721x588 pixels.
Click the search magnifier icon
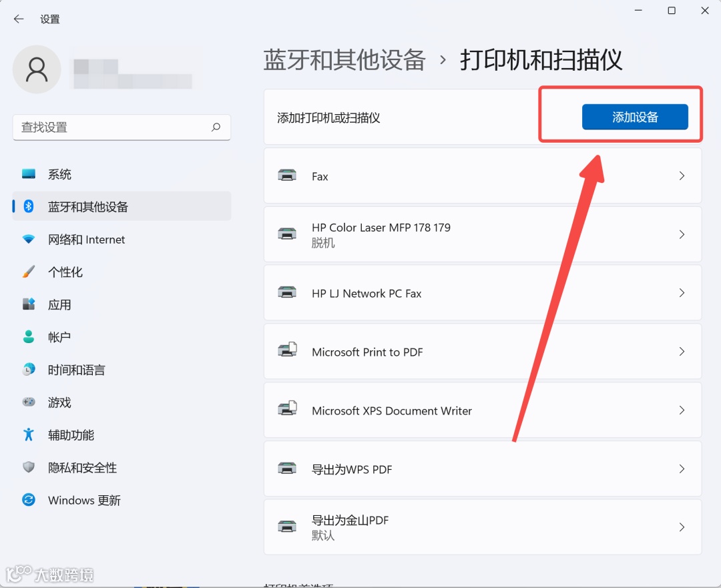(216, 127)
